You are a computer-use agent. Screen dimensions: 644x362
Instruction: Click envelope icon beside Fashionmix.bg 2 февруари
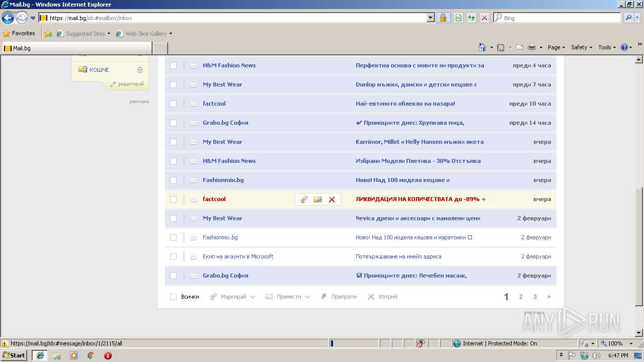click(x=194, y=237)
